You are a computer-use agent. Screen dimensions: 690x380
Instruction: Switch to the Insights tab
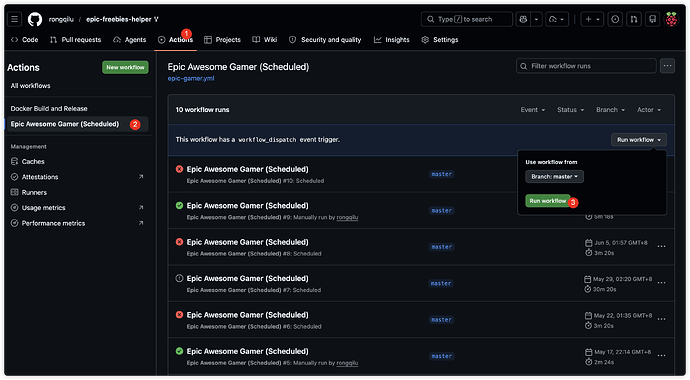(x=392, y=40)
